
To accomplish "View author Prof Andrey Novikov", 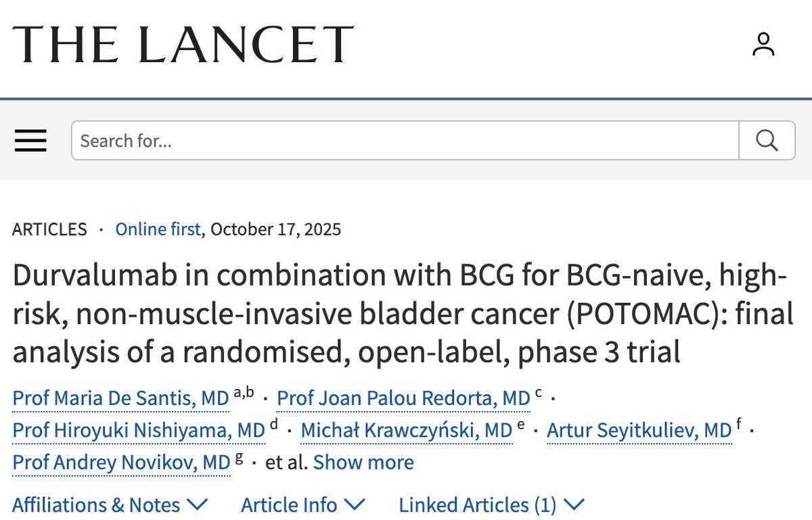I will point(122,463).
